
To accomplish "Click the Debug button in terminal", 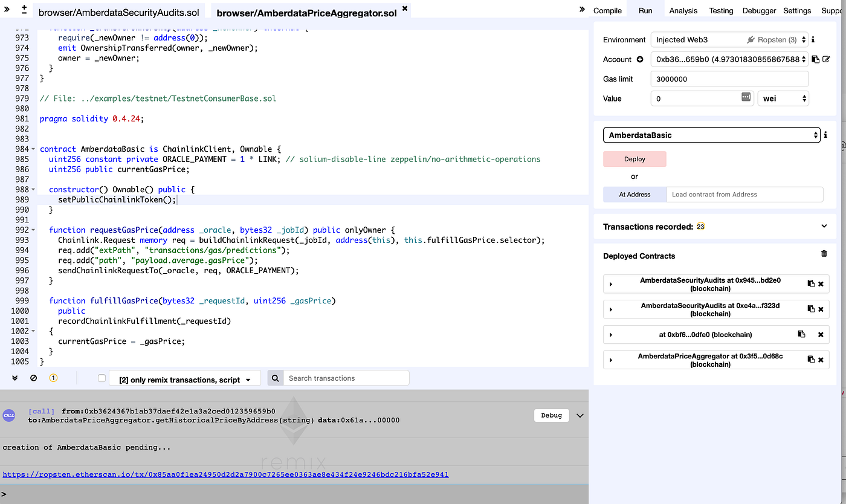I will tap(551, 416).
